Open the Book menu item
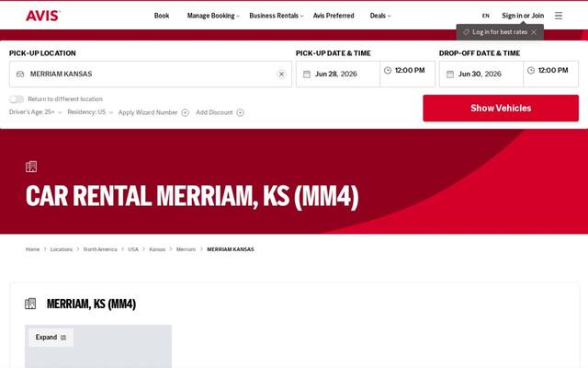Viewport: 588px width, 368px height. 162,16
